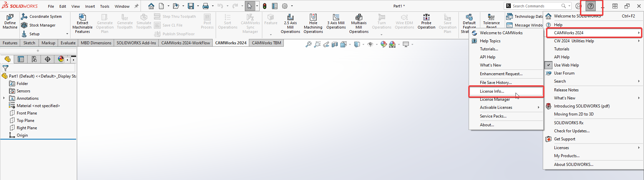The image size is (644, 180).
Task: Expand the Search submenu
Action: (639, 81)
